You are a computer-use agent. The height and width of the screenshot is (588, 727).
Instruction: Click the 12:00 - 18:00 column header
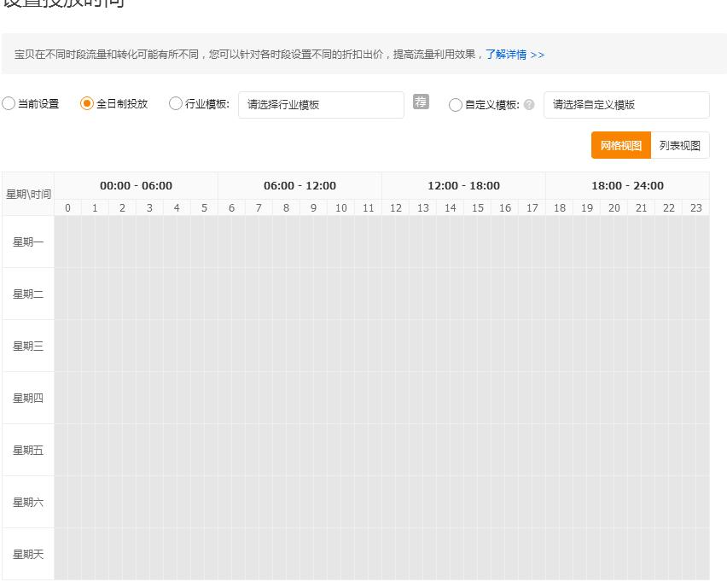[463, 185]
